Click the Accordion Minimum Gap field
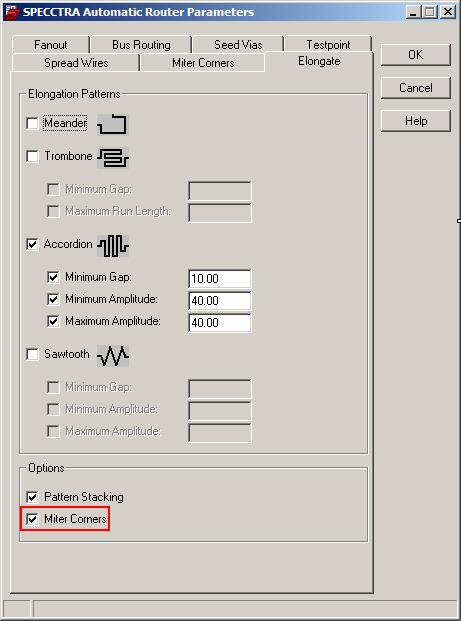Viewport: 461px width, 621px height. [x=220, y=279]
